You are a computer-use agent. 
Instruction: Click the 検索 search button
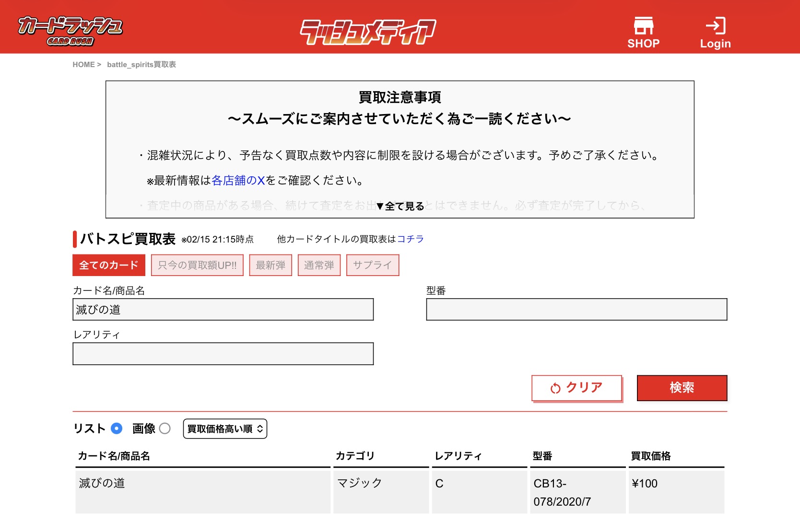[x=682, y=388]
